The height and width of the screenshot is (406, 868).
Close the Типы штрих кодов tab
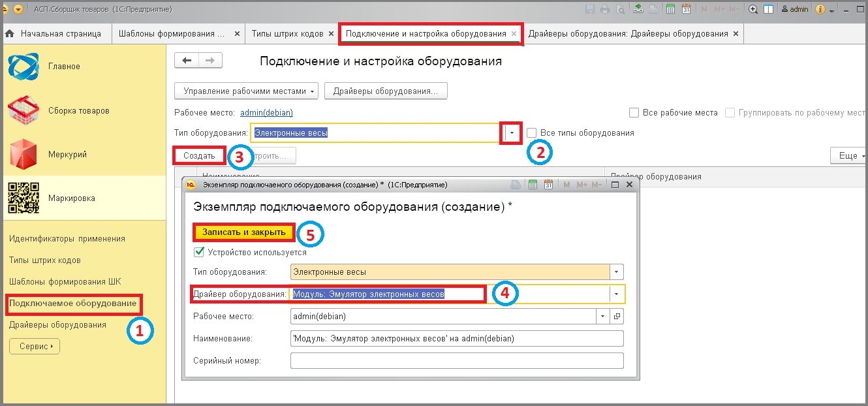pyautogui.click(x=330, y=33)
